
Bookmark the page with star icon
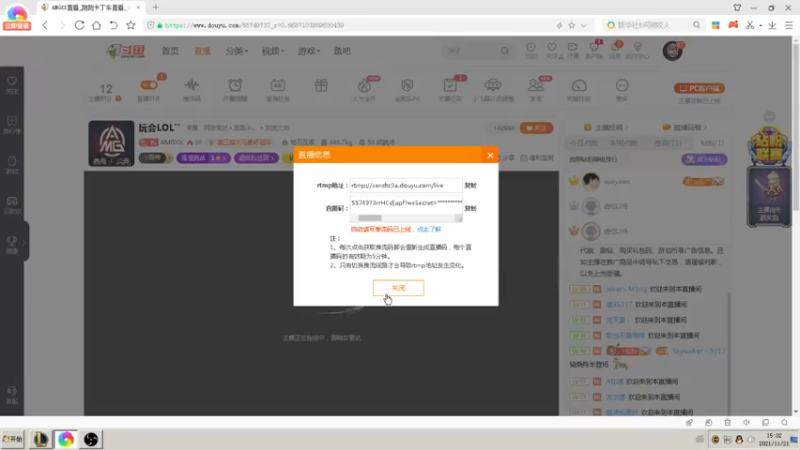(x=131, y=25)
